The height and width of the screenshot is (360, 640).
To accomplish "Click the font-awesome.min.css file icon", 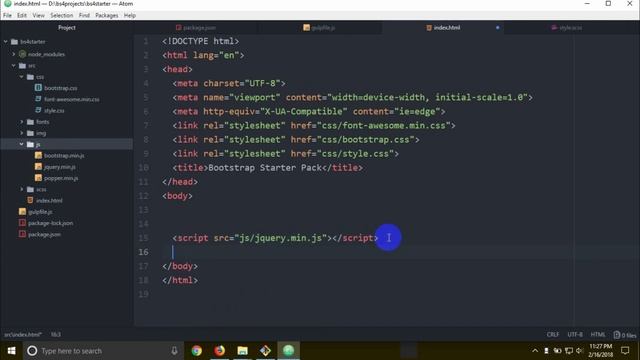I will [38, 99].
